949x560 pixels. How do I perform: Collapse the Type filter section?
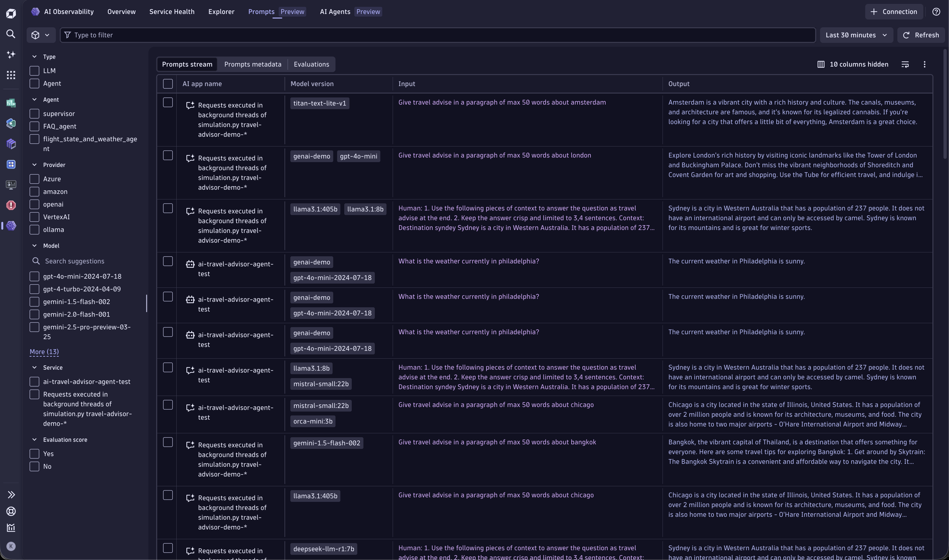point(34,57)
